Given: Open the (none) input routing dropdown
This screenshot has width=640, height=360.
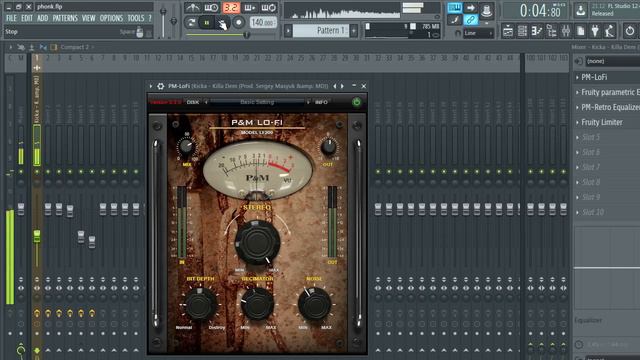Looking at the screenshot, I should click(x=612, y=61).
